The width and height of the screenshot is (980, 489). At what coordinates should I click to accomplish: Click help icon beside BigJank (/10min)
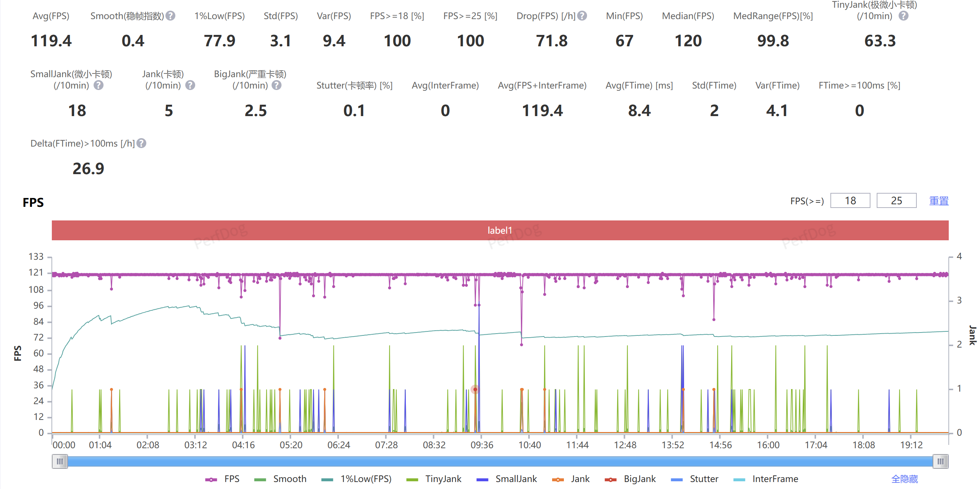pos(277,85)
